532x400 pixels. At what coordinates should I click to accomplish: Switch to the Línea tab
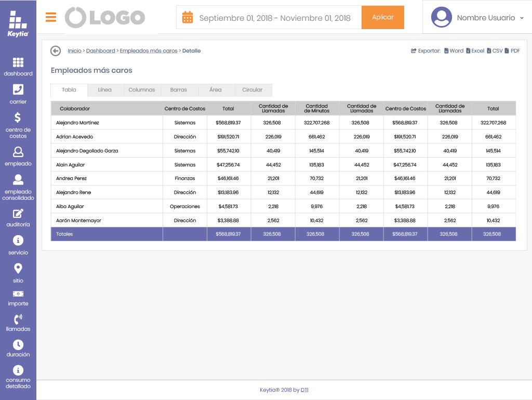pyautogui.click(x=104, y=90)
